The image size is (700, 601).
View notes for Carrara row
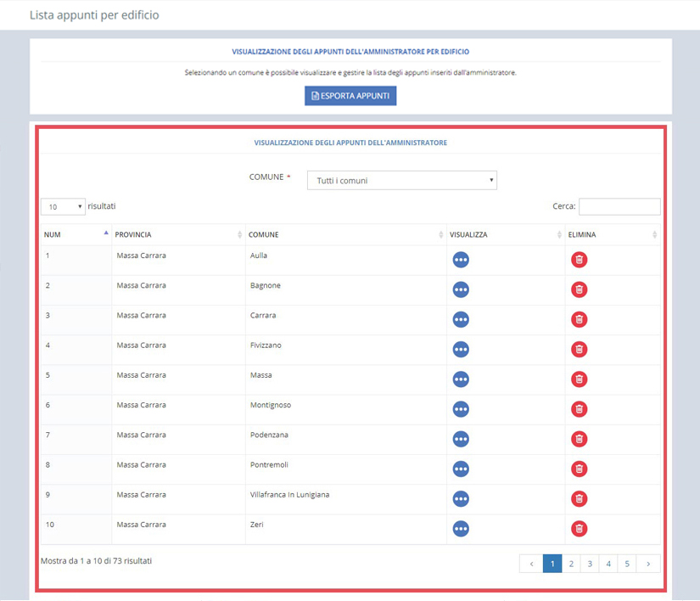[461, 320]
